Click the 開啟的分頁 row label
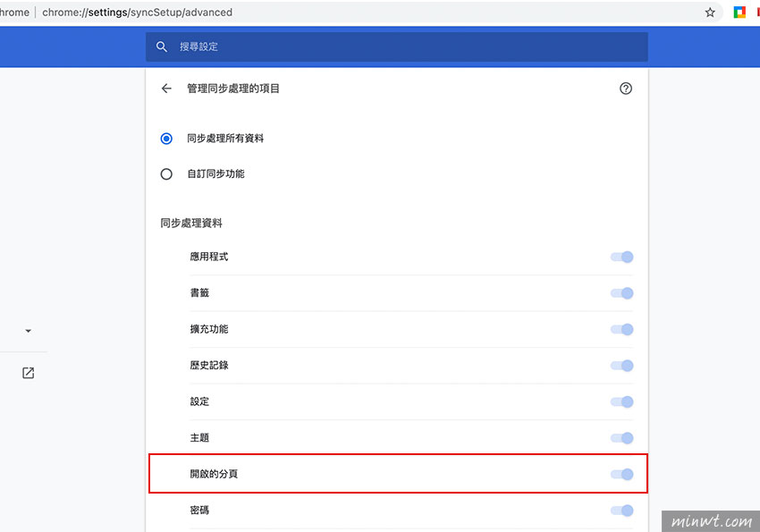The image size is (760, 532). coord(214,474)
